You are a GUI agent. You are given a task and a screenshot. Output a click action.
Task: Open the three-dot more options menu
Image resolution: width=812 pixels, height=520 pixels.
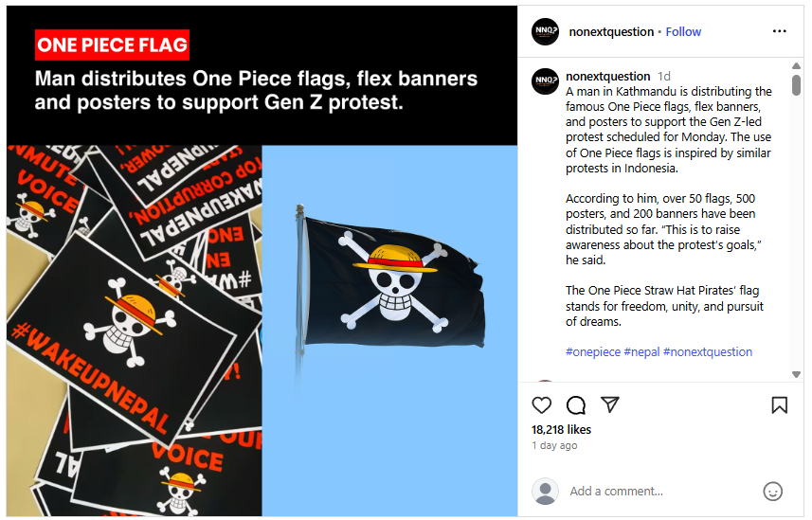coord(780,31)
